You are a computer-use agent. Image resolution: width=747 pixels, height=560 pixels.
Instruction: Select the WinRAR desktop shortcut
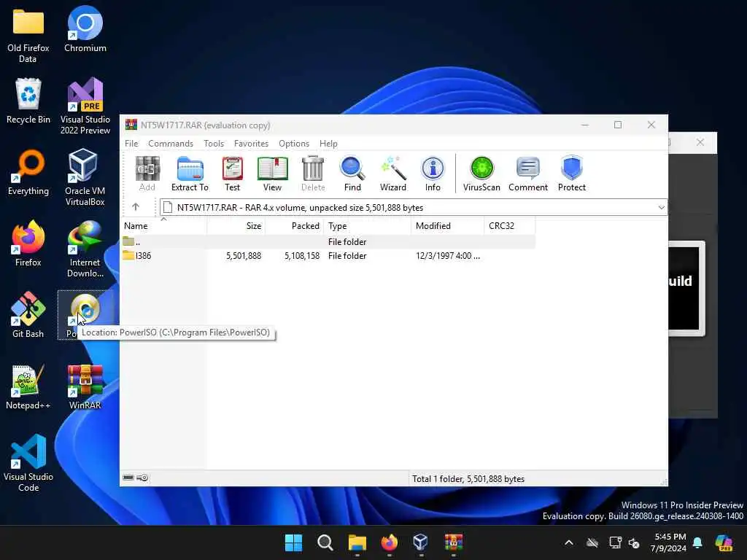[85, 386]
